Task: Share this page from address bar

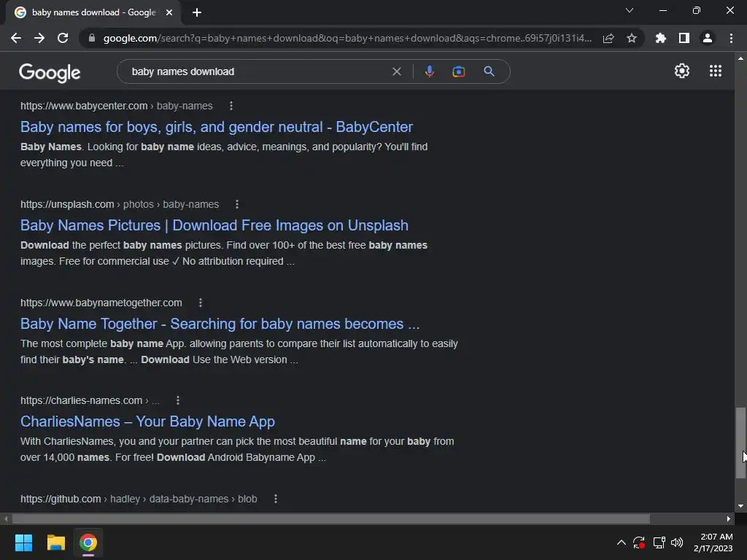Action: click(608, 38)
